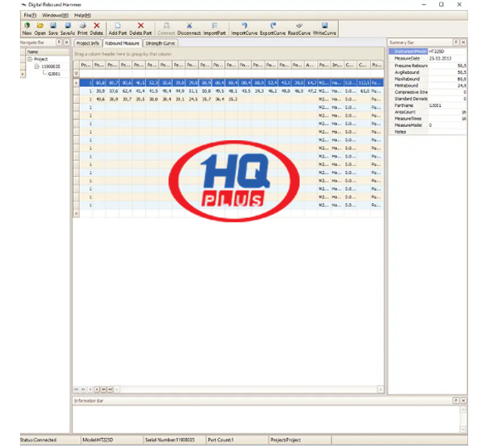Save the project with the Save icon
The height and width of the screenshot is (448, 498).
[53, 29]
